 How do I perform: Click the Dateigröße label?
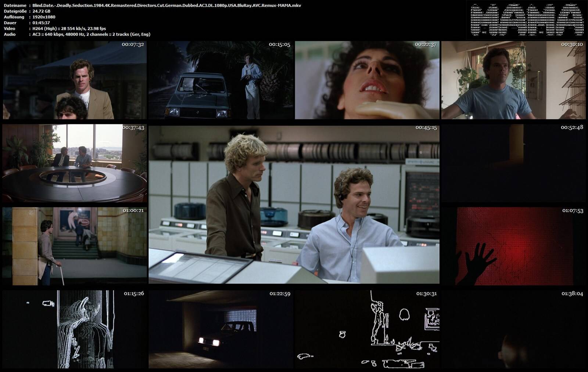click(x=15, y=11)
